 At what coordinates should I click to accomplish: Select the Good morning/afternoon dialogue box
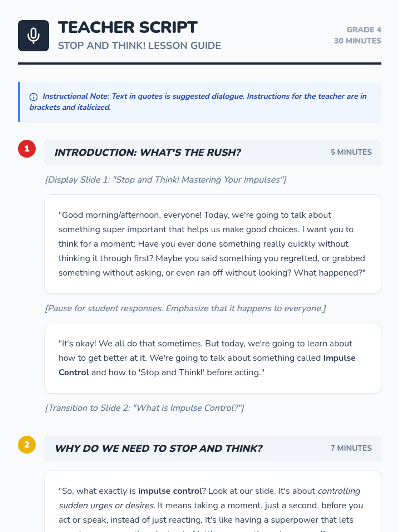pos(213,244)
